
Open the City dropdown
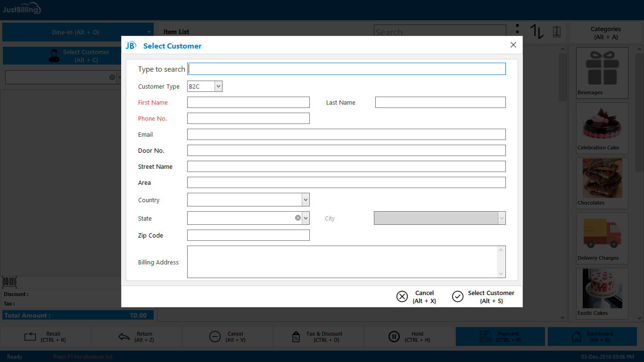(502, 218)
